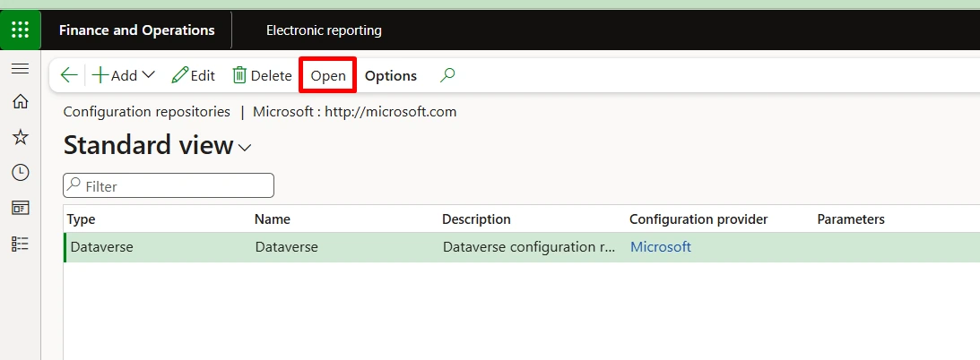The height and width of the screenshot is (360, 980).
Task: Open the Recent clock icon in the sidebar
Action: 20,173
